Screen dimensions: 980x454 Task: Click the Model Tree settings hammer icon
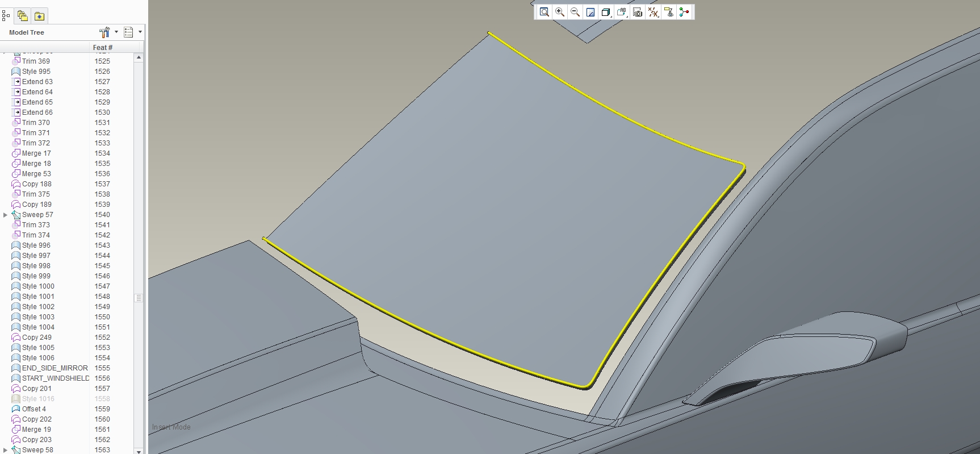104,32
